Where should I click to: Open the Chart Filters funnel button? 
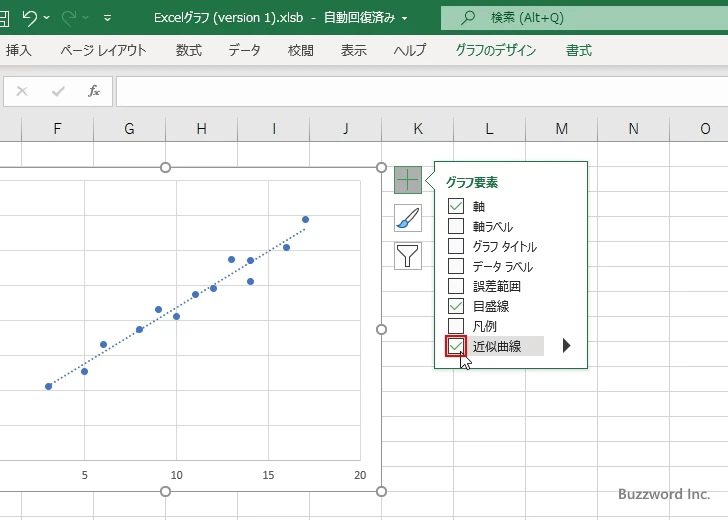tap(407, 256)
